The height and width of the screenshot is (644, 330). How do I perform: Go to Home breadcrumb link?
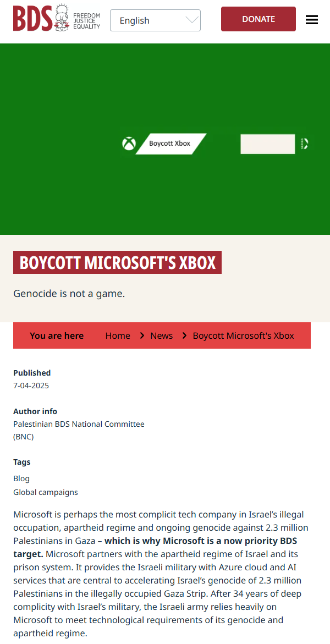pyautogui.click(x=118, y=335)
